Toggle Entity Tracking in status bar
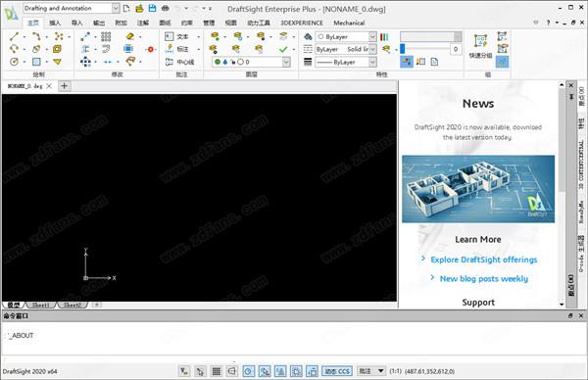The width and height of the screenshot is (588, 380). tap(280, 371)
